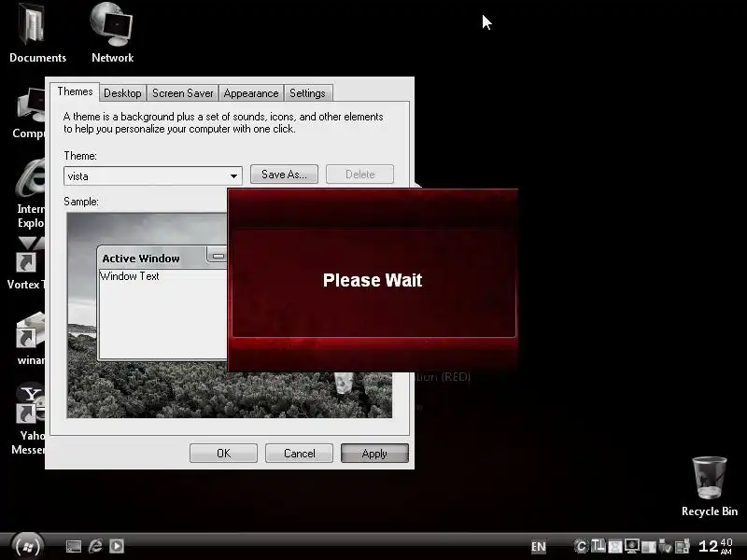
Task: Click the envelope tray icon
Action: tap(615, 547)
